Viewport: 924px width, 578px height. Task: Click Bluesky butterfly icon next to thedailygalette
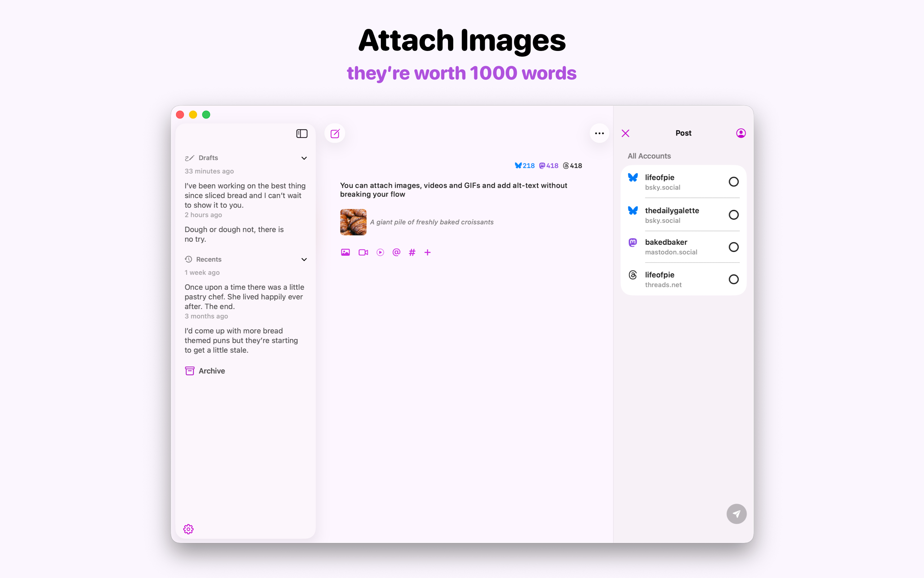[633, 210]
